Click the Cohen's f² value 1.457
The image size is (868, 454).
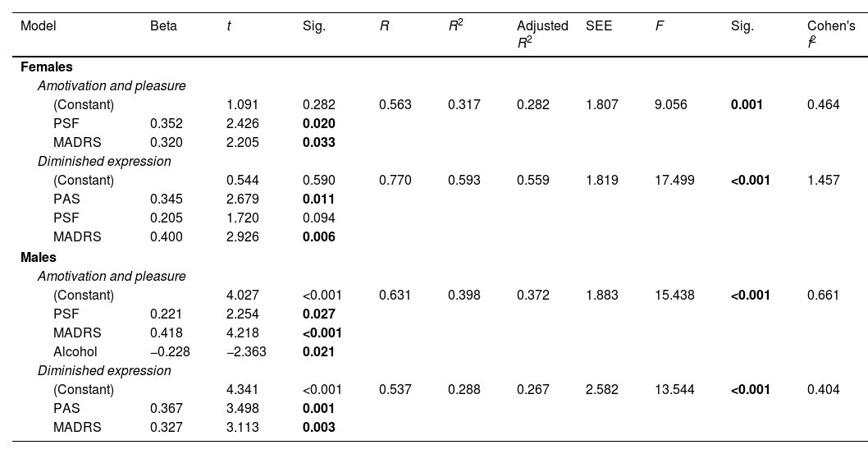[824, 181]
